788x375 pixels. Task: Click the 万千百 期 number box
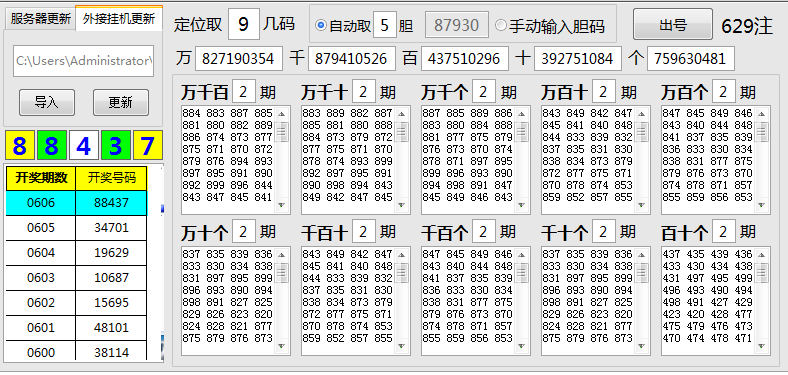coord(244,92)
